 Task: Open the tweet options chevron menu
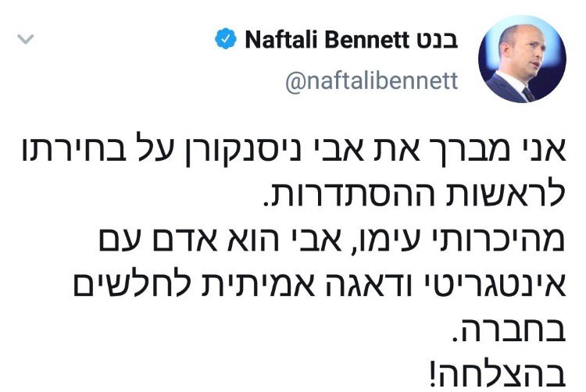pos(24,38)
